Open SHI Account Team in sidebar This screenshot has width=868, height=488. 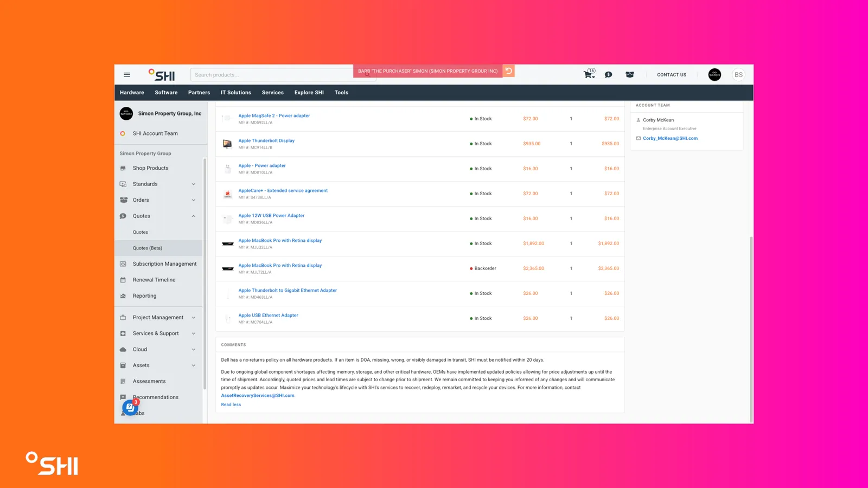point(155,133)
